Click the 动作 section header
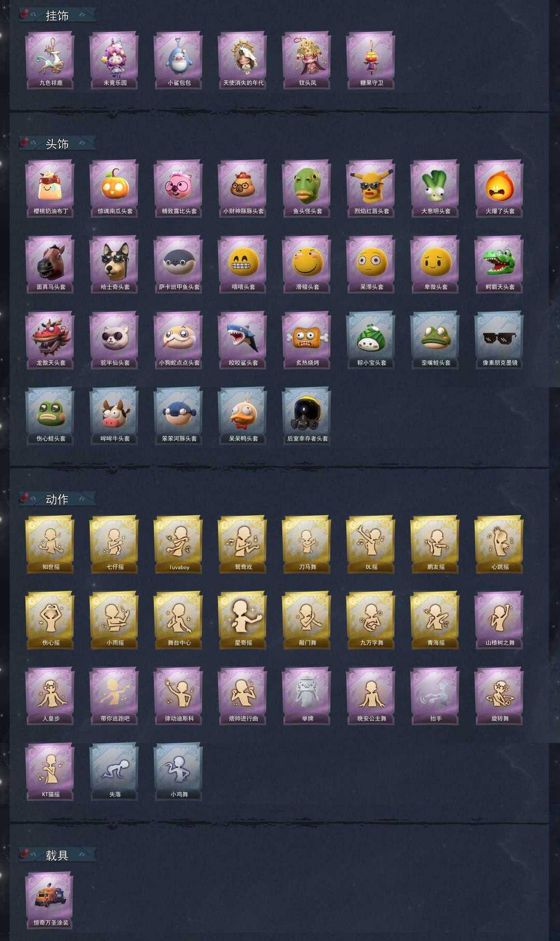 57,499
